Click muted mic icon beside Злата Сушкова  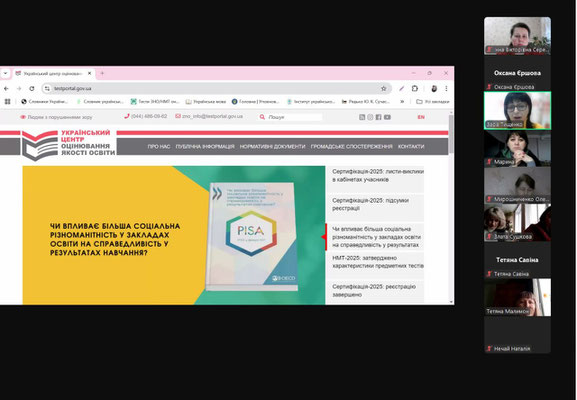click(489, 236)
